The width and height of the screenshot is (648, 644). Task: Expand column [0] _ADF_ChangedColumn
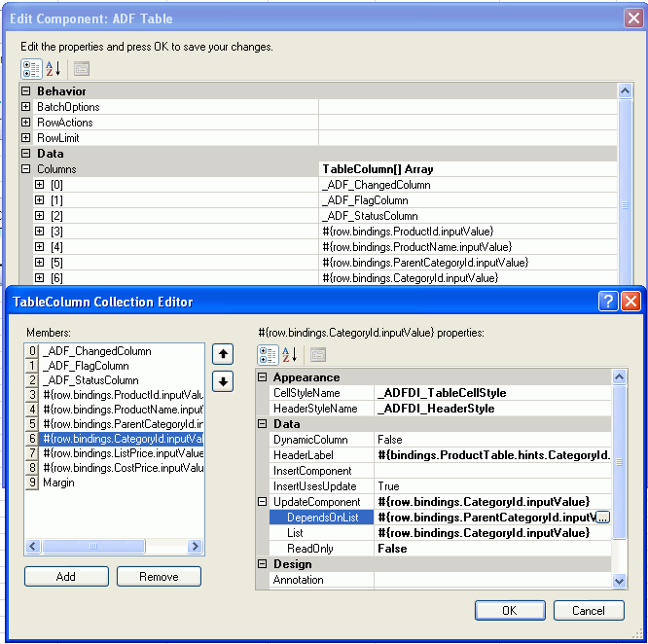tap(39, 184)
